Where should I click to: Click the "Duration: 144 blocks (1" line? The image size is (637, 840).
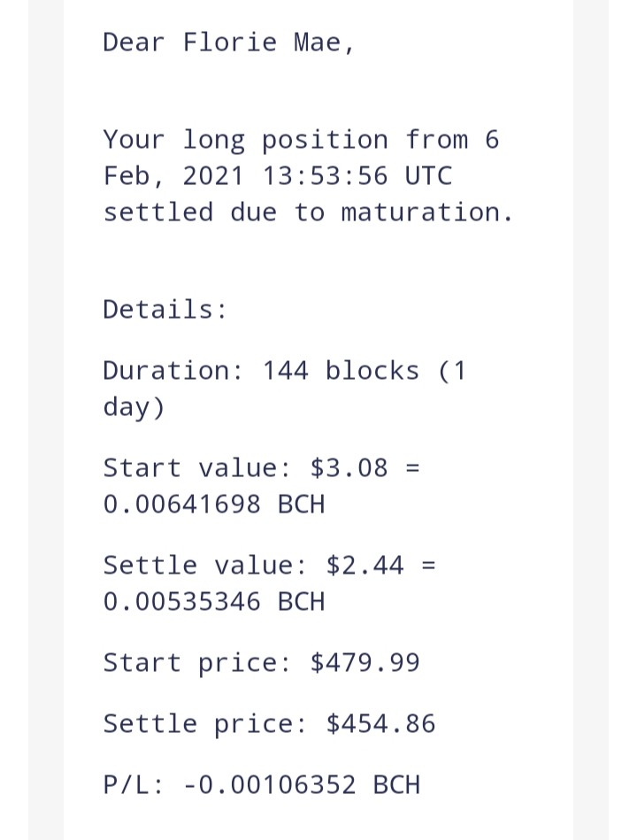coord(285,371)
